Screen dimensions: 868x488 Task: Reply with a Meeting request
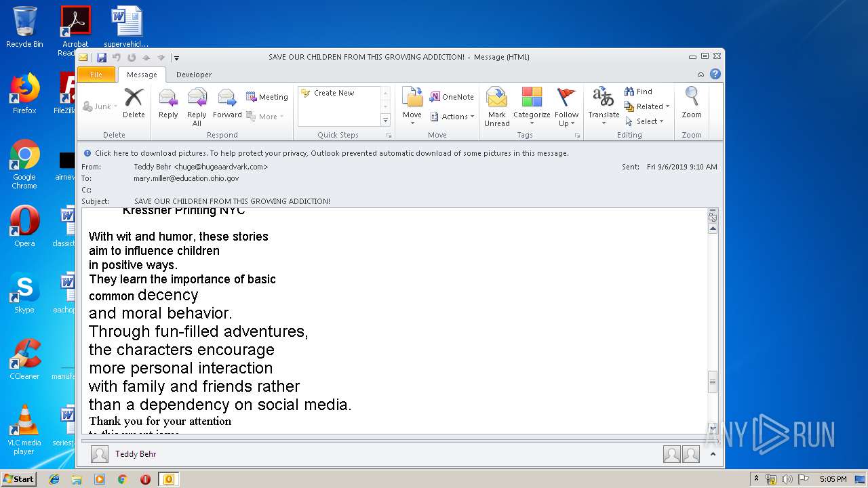click(267, 97)
